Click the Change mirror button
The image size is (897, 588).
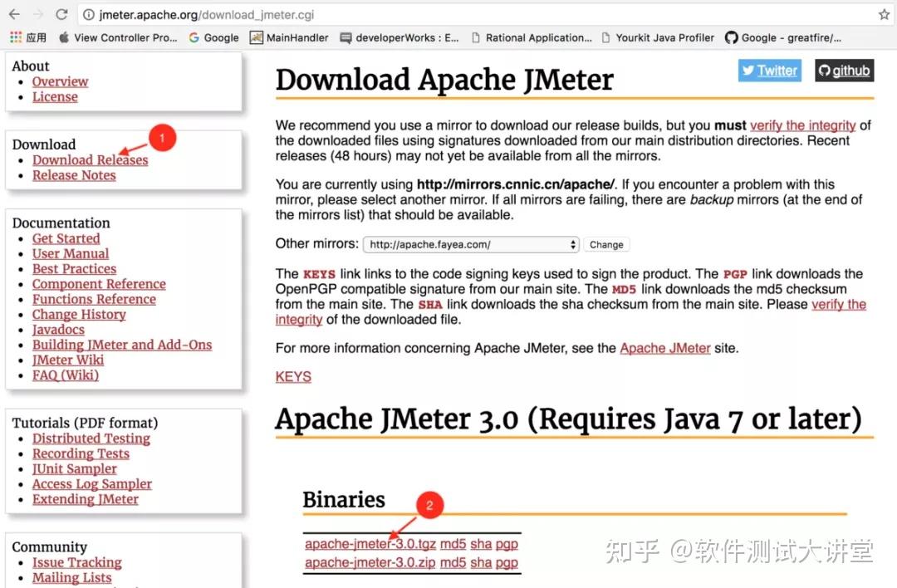(x=605, y=243)
